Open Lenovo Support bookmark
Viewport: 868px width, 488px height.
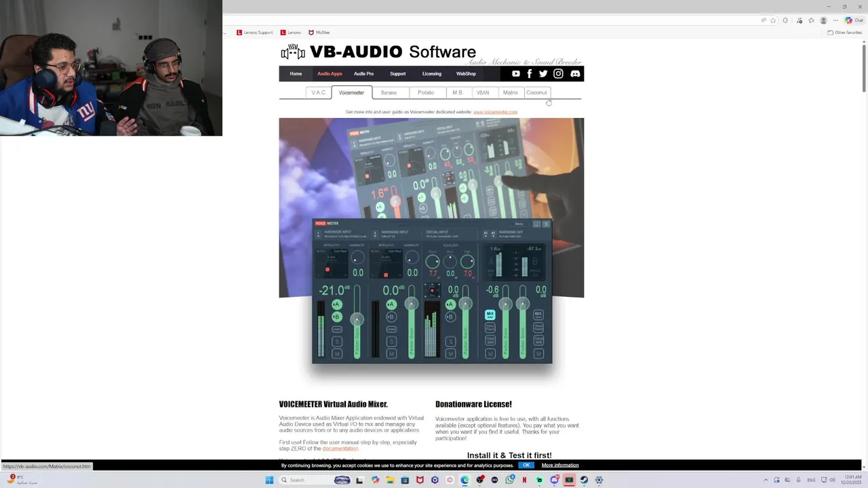[x=254, y=33]
